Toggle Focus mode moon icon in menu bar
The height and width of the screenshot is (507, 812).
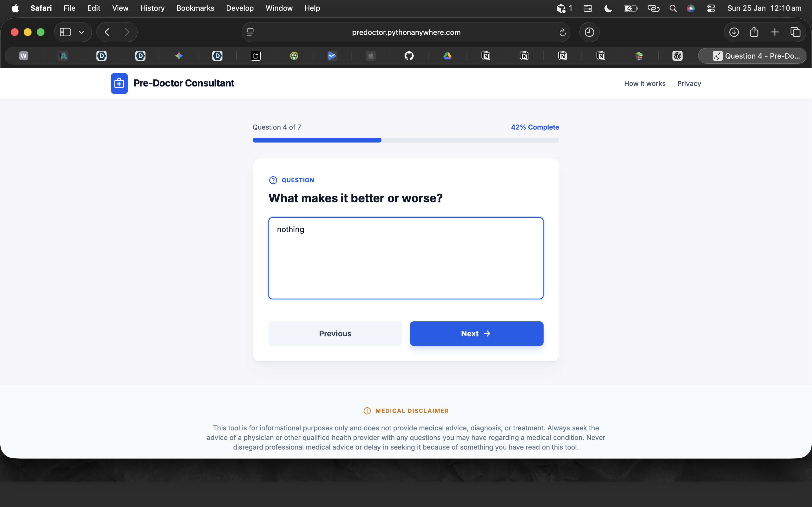[608, 8]
